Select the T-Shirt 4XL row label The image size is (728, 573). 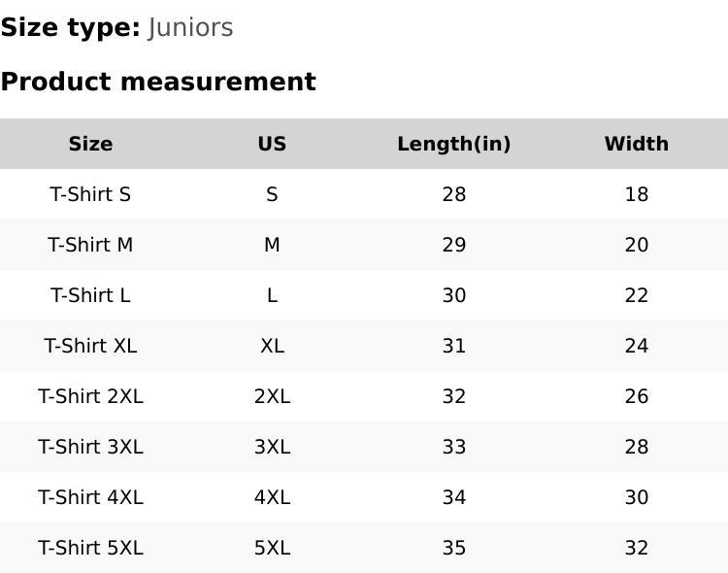[x=90, y=497]
